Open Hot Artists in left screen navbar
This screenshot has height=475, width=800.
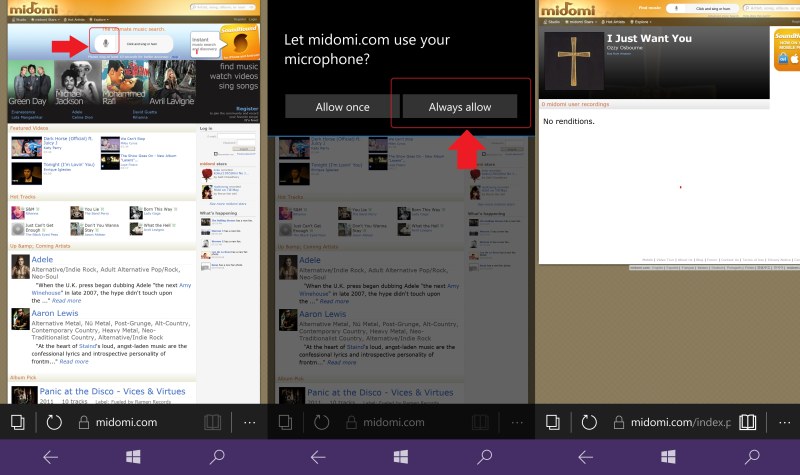[x=74, y=19]
